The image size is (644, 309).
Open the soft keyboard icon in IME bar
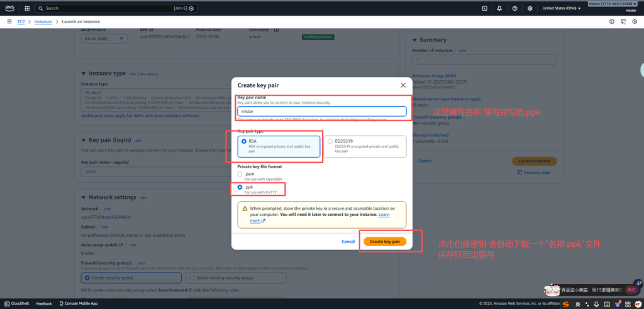tap(607, 304)
